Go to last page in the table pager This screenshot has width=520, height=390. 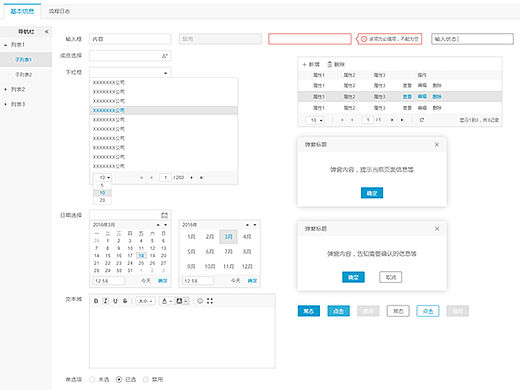[x=402, y=120]
